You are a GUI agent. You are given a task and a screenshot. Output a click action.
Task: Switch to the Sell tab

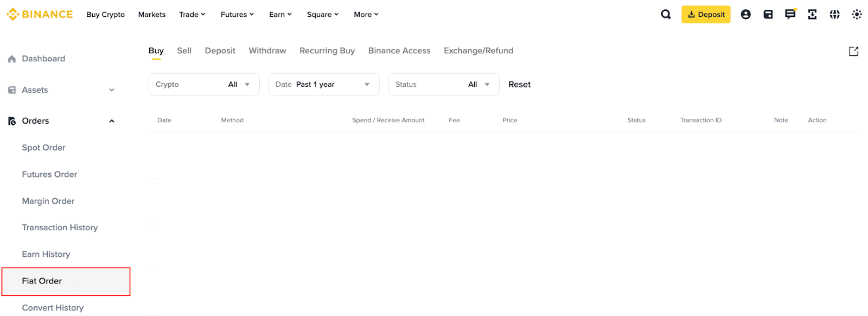coord(184,50)
